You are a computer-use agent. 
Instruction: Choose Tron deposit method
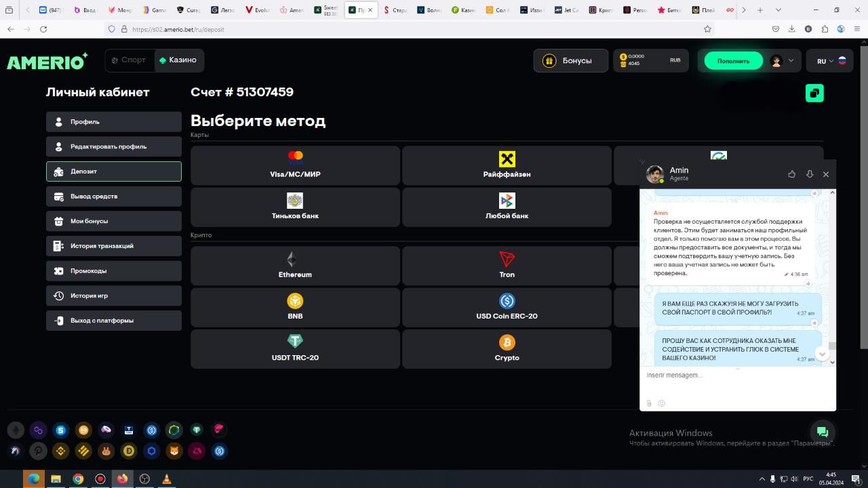point(507,265)
